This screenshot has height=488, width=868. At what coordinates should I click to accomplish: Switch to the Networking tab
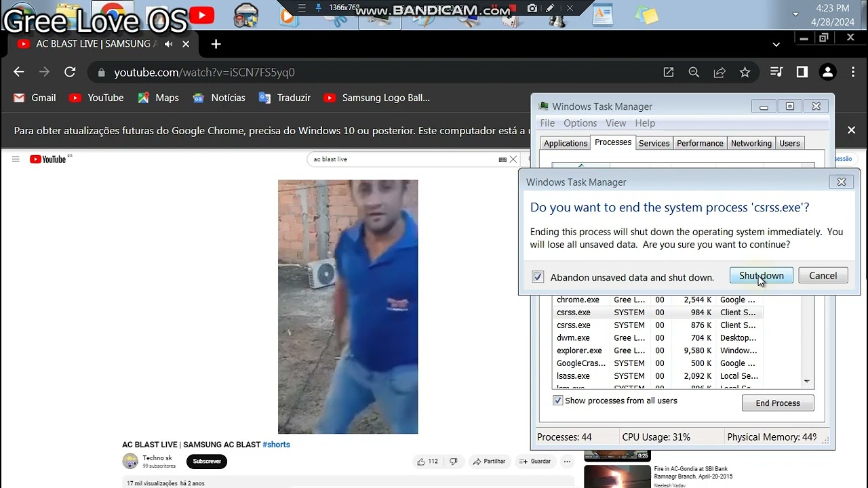click(x=751, y=143)
